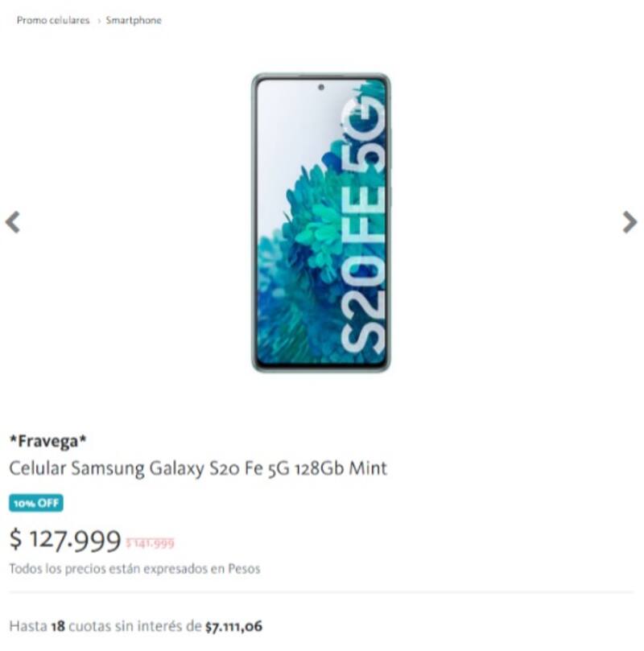Click the divider line above installments
This screenshot has width=644, height=651.
(321, 593)
